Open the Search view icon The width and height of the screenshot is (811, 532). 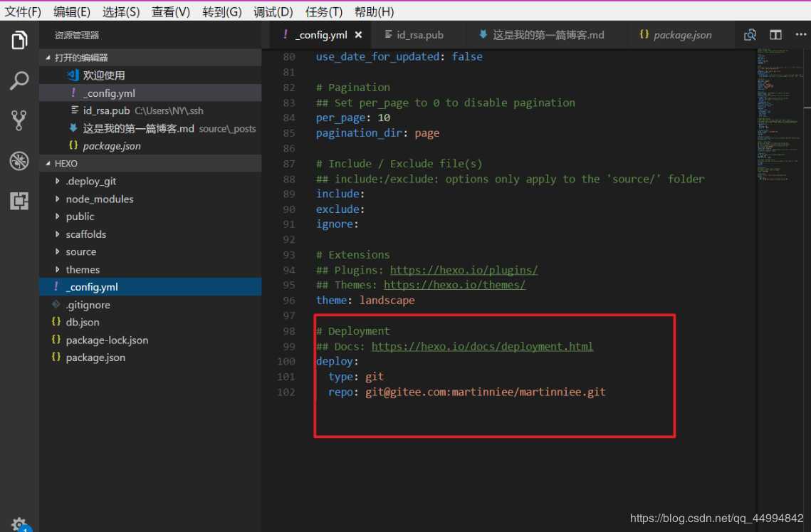click(19, 80)
